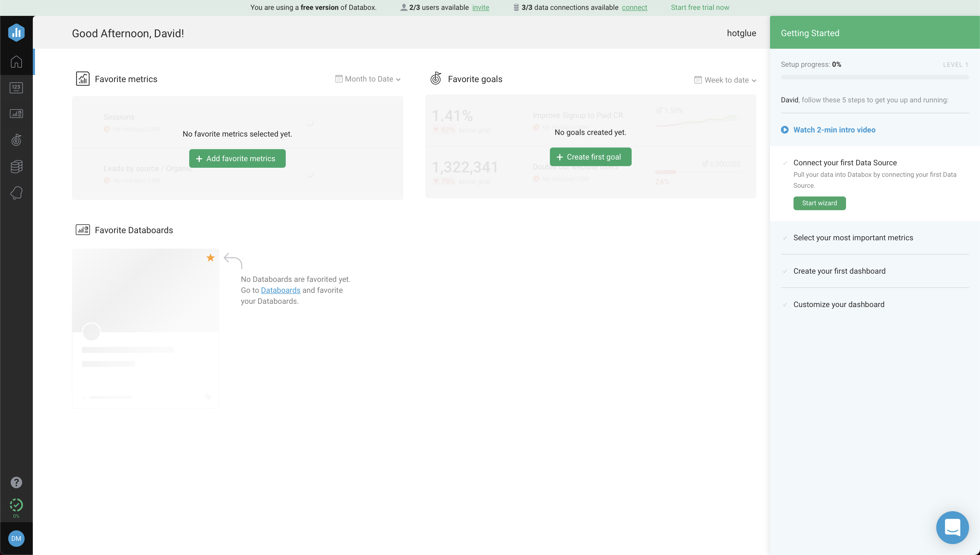The width and height of the screenshot is (980, 555).
Task: Click the Favorite Databoards section icon
Action: click(83, 230)
